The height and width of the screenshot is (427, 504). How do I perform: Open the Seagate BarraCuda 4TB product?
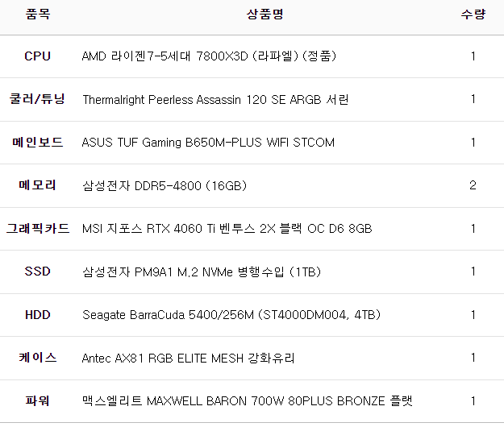231,315
